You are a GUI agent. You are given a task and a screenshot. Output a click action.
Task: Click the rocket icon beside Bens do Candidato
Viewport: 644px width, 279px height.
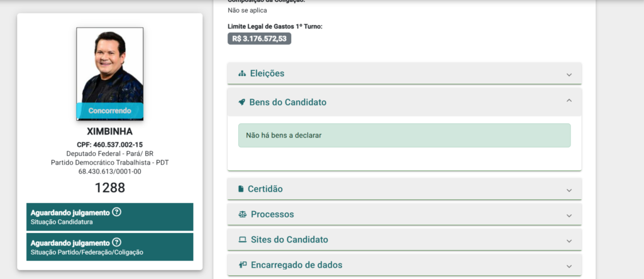(x=241, y=102)
